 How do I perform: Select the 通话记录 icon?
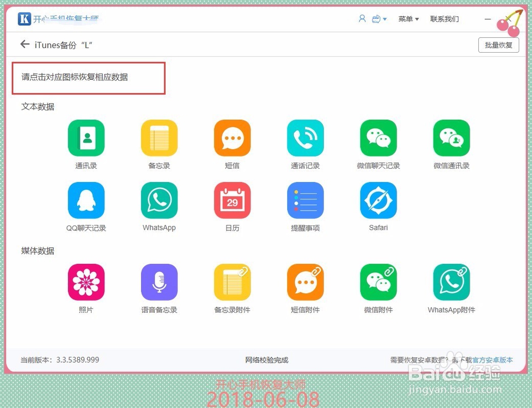pos(305,138)
